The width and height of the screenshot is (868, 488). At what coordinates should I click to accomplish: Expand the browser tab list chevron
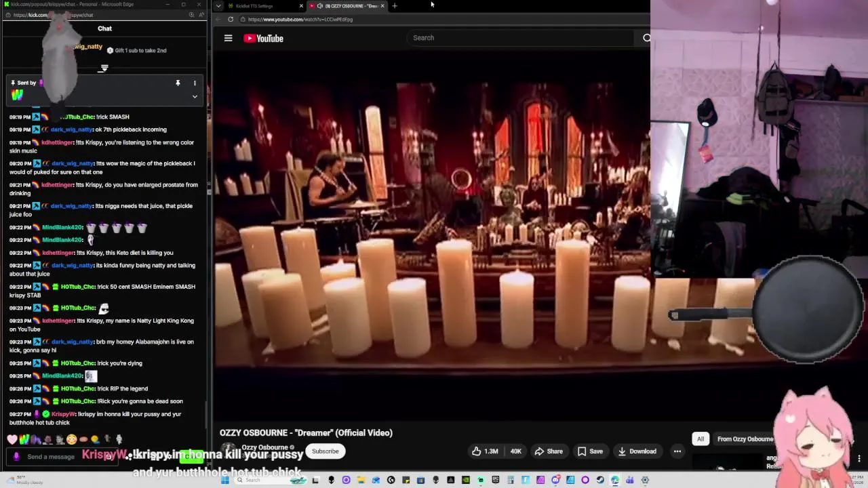218,6
